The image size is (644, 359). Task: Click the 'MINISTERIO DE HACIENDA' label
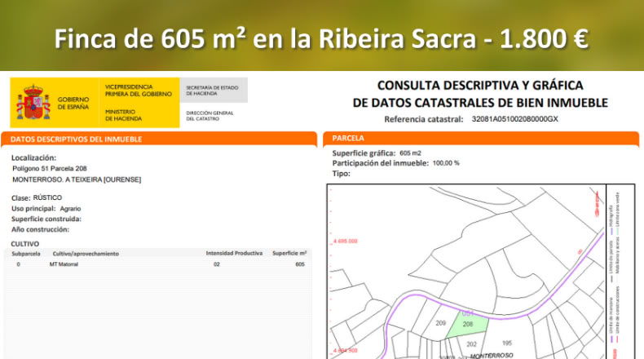point(123,115)
